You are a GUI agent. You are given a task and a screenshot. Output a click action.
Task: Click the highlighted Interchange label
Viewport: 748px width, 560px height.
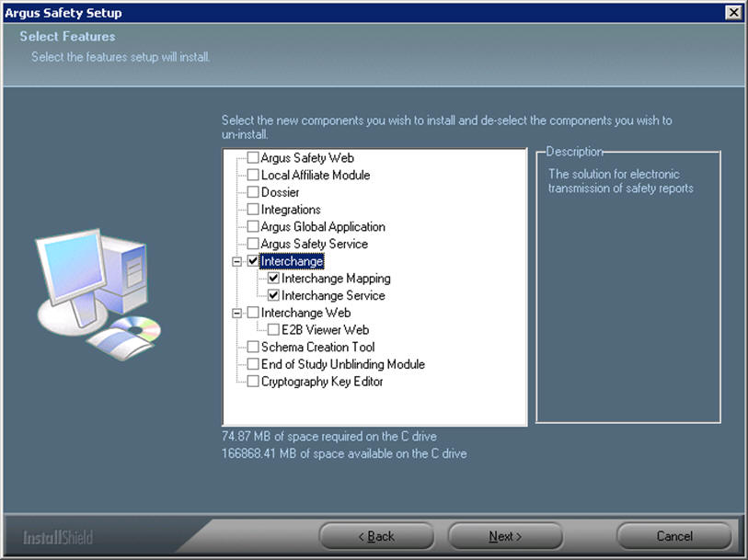pos(292,261)
